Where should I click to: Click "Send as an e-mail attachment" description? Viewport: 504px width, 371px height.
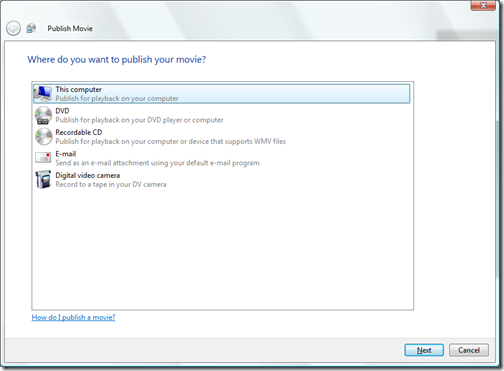coord(157,163)
